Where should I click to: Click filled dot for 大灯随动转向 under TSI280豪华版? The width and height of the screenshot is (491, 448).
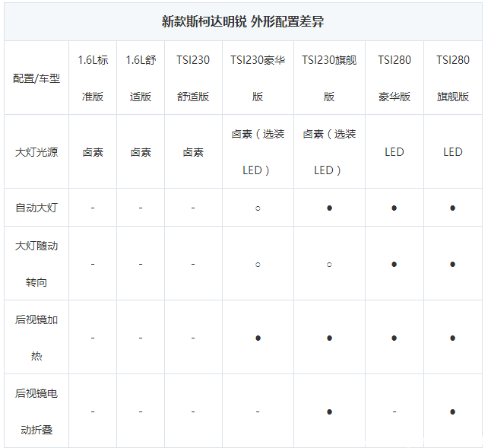[x=394, y=264]
